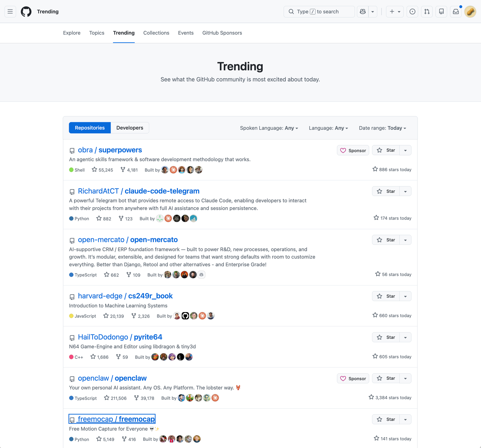This screenshot has width=481, height=448.
Task: View forks count of pyrite64
Action: [x=122, y=357]
